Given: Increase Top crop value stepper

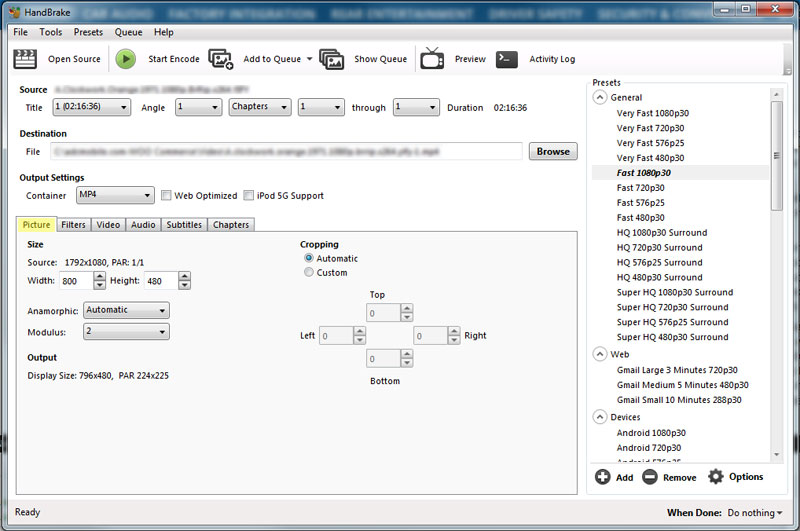Looking at the screenshot, I should pyautogui.click(x=407, y=308).
